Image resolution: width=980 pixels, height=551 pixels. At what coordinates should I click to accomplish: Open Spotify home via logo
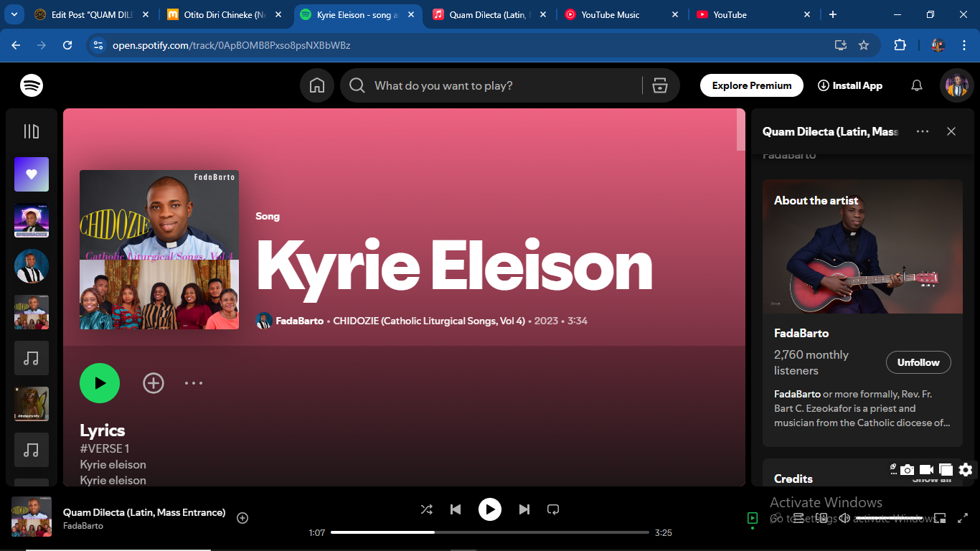click(x=32, y=85)
